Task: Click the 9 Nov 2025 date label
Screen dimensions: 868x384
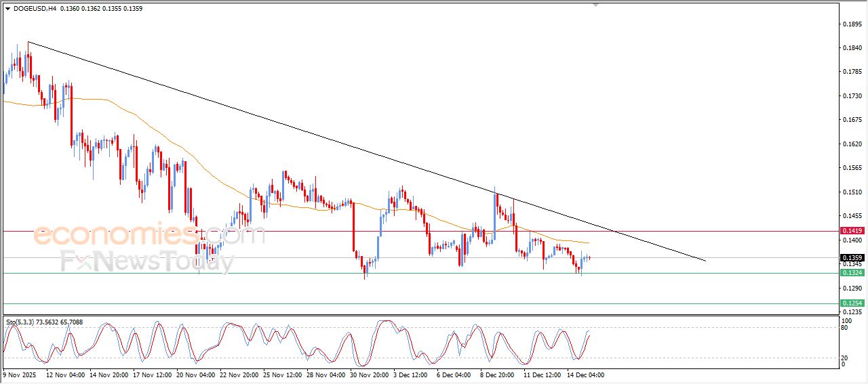Action: click(x=21, y=375)
